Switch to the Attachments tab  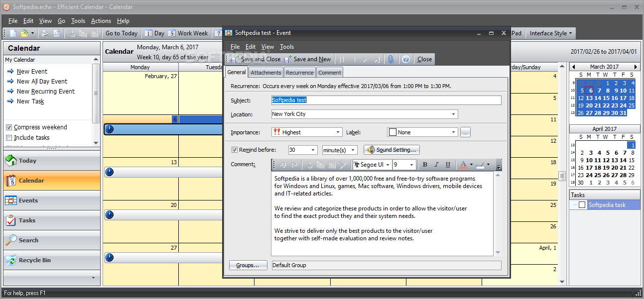[266, 73]
